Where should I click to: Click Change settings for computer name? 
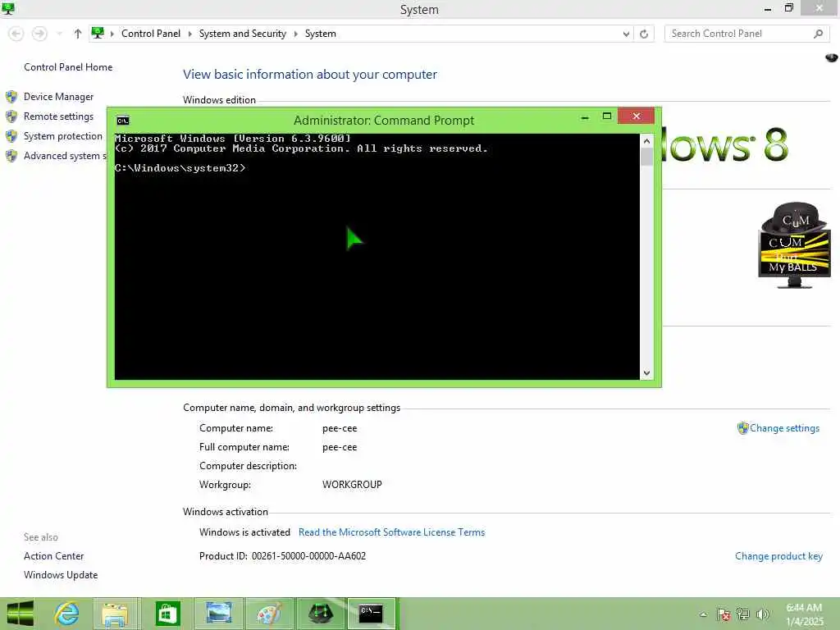[784, 428]
